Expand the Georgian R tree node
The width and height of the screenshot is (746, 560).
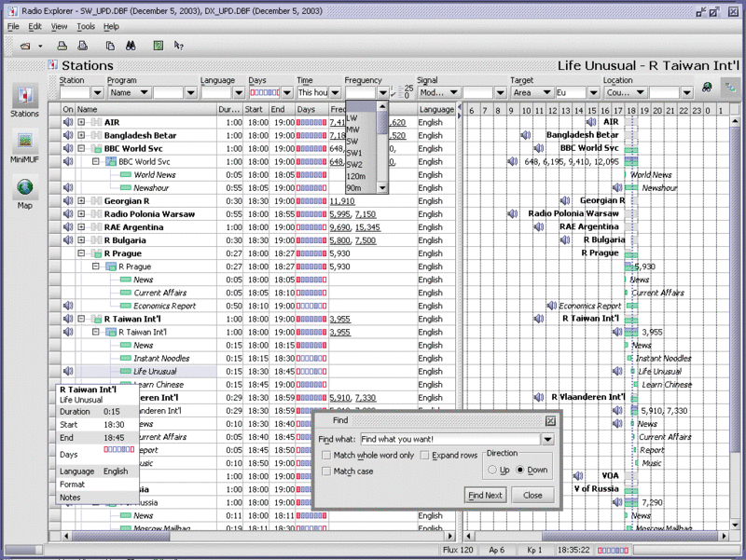[x=81, y=201]
